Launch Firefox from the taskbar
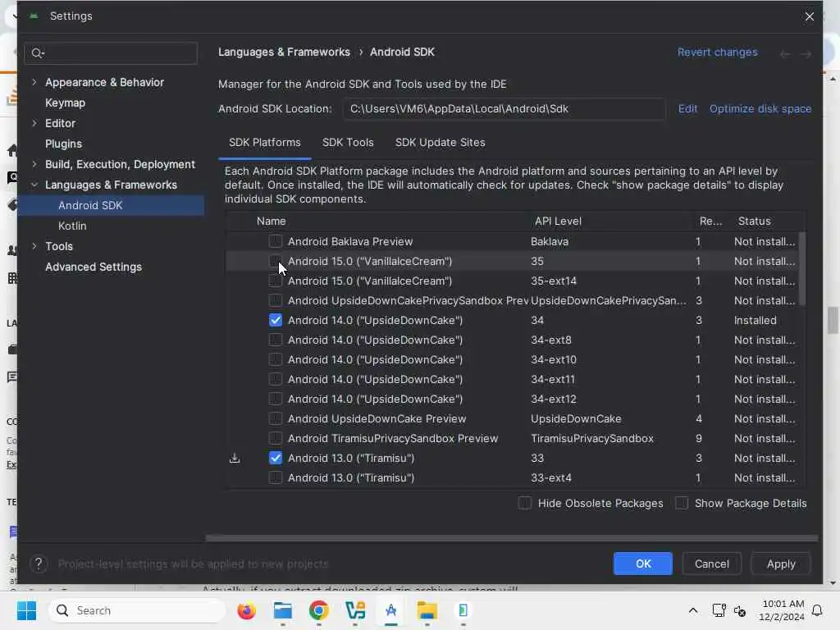This screenshot has width=840, height=630. (246, 610)
